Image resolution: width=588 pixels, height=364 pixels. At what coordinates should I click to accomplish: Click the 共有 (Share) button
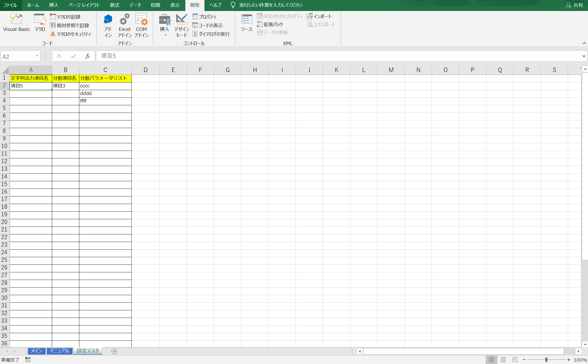pos(574,5)
